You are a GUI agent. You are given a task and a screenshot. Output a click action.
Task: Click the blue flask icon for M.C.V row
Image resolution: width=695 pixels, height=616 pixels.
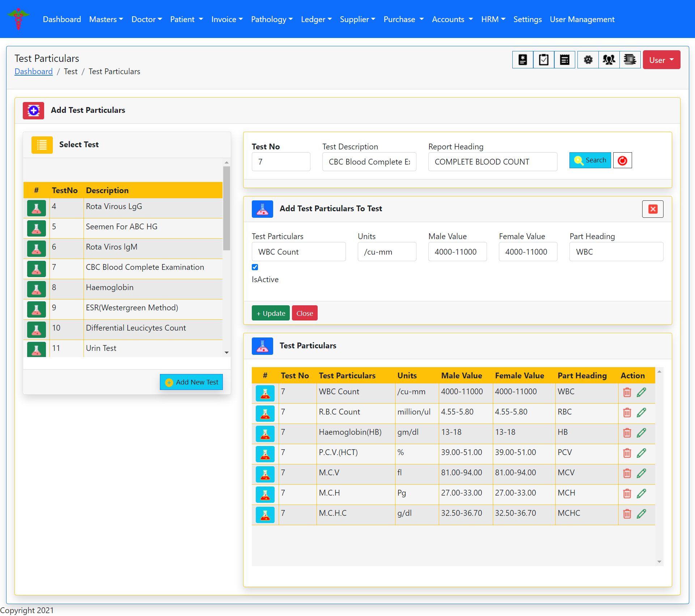265,473
